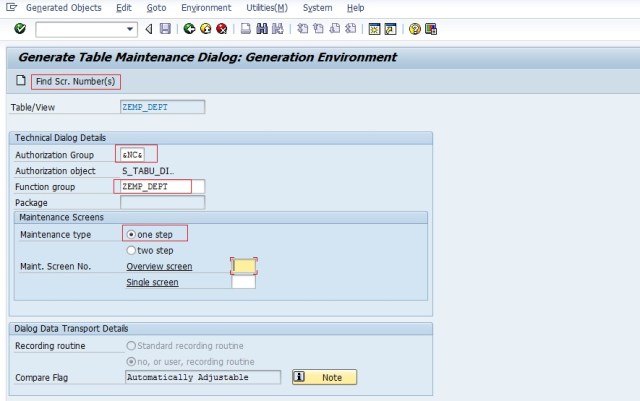This screenshot has height=401, width=640.
Task: Click the Save floppy disk icon
Action: (165, 29)
